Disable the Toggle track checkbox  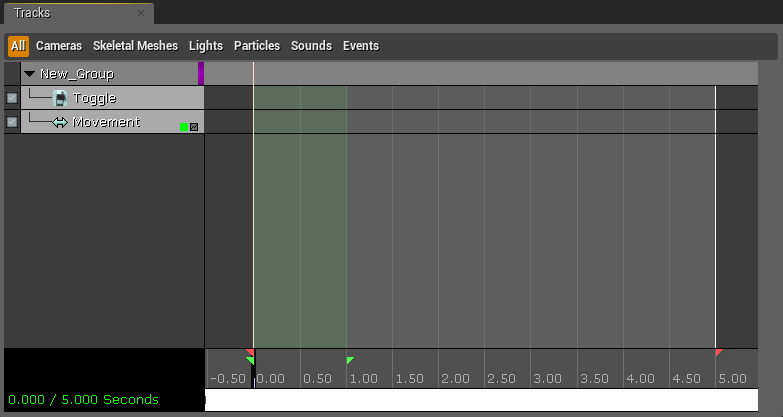12,98
